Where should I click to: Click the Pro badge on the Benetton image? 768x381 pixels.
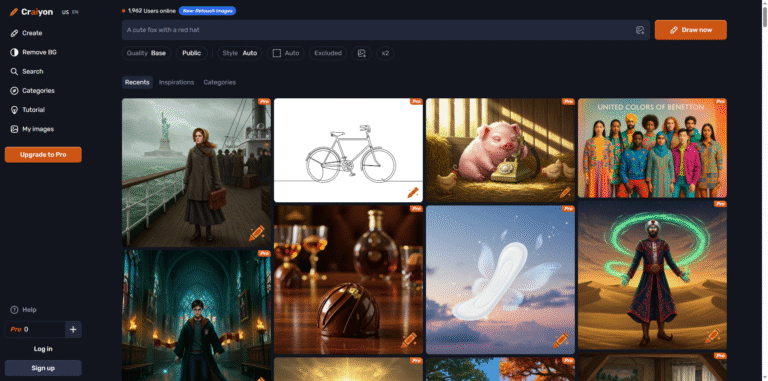(720, 101)
